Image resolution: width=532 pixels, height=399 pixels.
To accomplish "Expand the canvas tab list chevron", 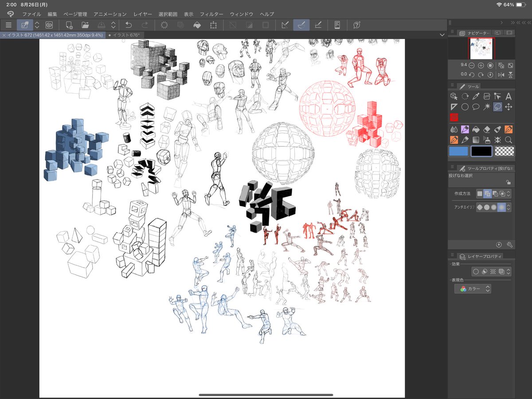I will pyautogui.click(x=442, y=35).
